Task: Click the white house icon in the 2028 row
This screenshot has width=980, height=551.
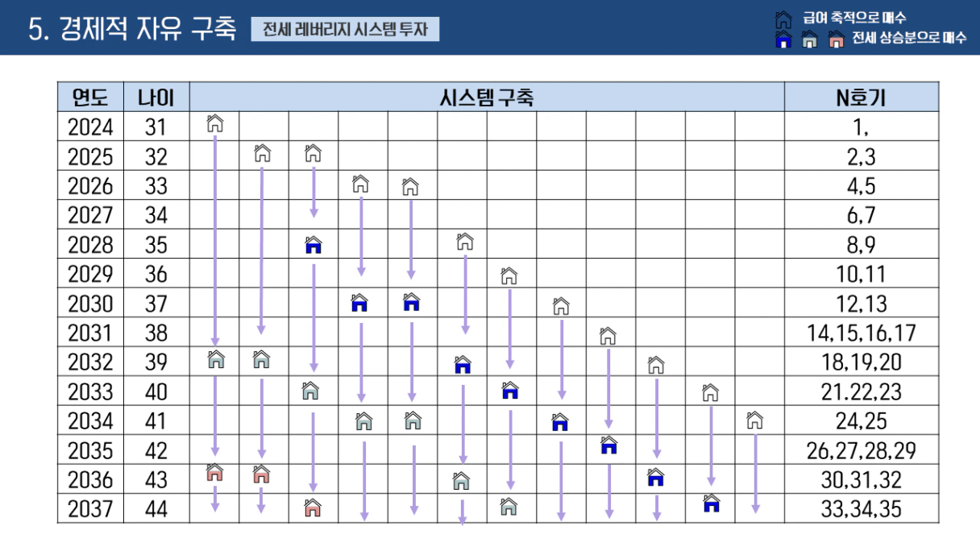Action: 464,242
